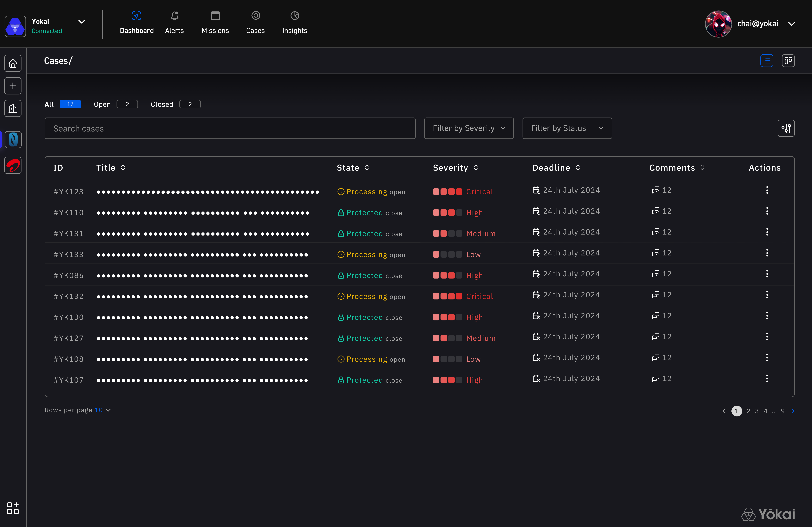Viewport: 812px width, 527px height.
Task: Select the red swirl workspace icon
Action: (13, 165)
